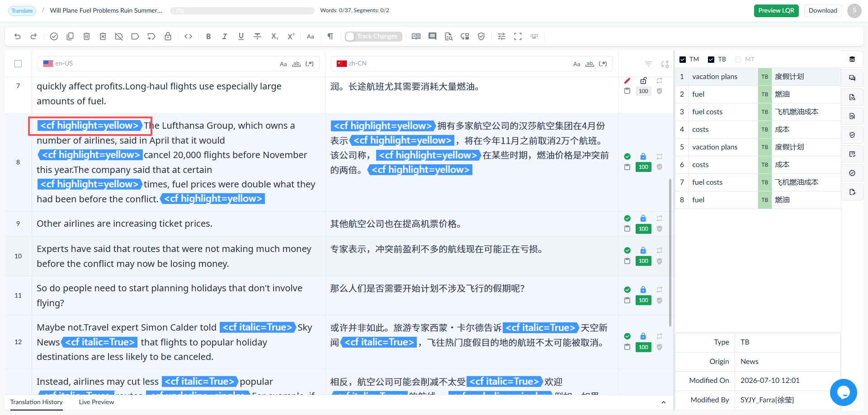This screenshot has width=868, height=415.
Task: Open the comments icon in the toolbar
Action: point(433,37)
